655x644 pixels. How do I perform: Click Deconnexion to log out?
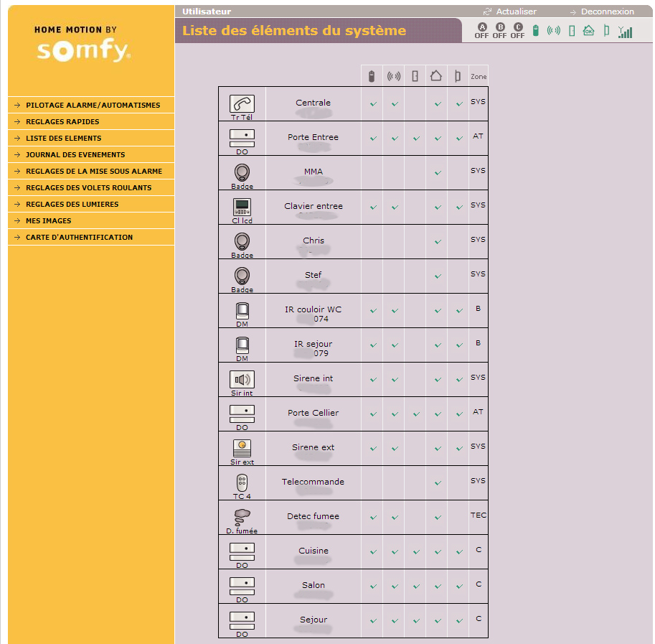(x=607, y=11)
